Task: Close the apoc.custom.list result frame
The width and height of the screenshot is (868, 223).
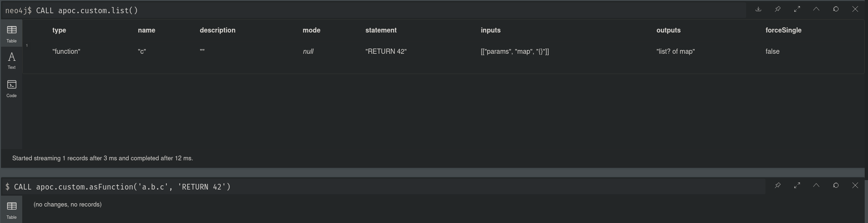Action: pyautogui.click(x=855, y=9)
